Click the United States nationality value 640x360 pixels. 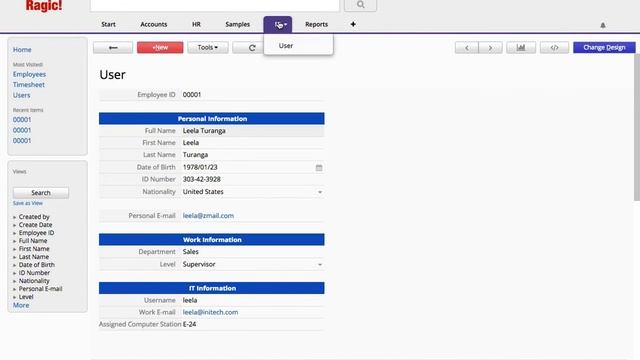(x=203, y=192)
